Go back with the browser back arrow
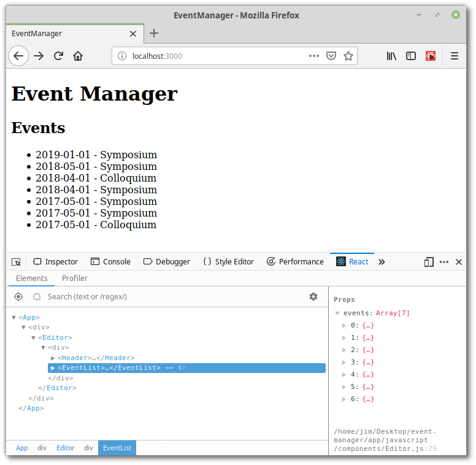476x465 pixels. (18, 56)
